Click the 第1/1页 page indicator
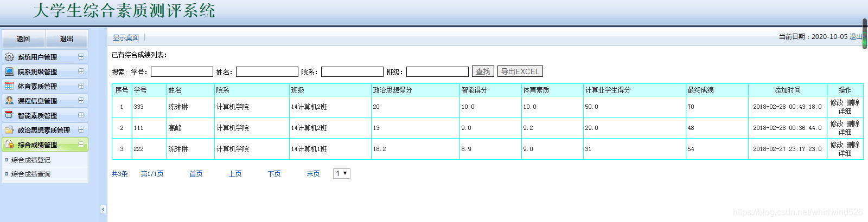Viewport: 868px width, 222px height. [x=152, y=174]
